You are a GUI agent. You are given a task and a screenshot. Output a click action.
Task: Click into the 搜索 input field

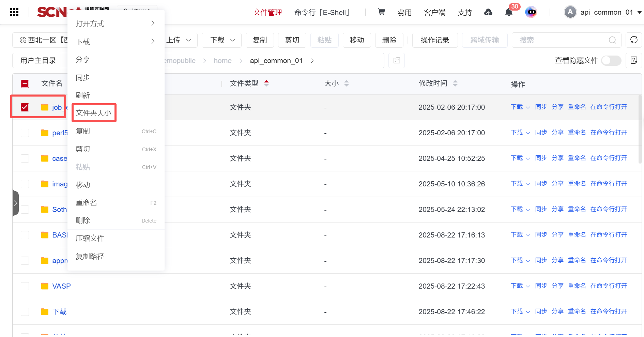coord(562,40)
